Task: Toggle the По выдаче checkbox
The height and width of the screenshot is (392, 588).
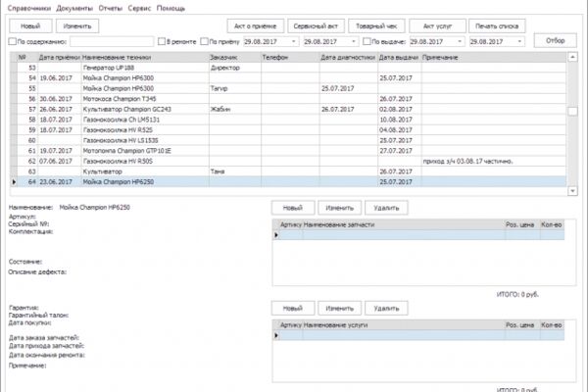Action: coord(367,41)
